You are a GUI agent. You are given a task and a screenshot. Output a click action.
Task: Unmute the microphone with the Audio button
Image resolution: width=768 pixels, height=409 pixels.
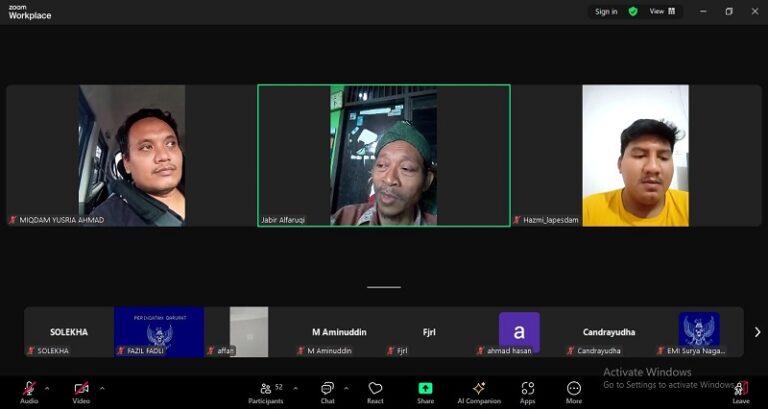pyautogui.click(x=29, y=389)
